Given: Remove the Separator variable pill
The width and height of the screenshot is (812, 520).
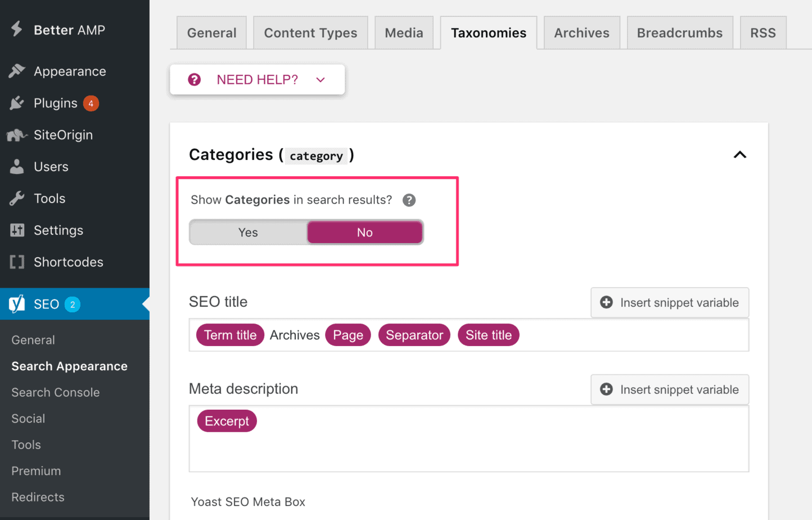Looking at the screenshot, I should tap(414, 335).
